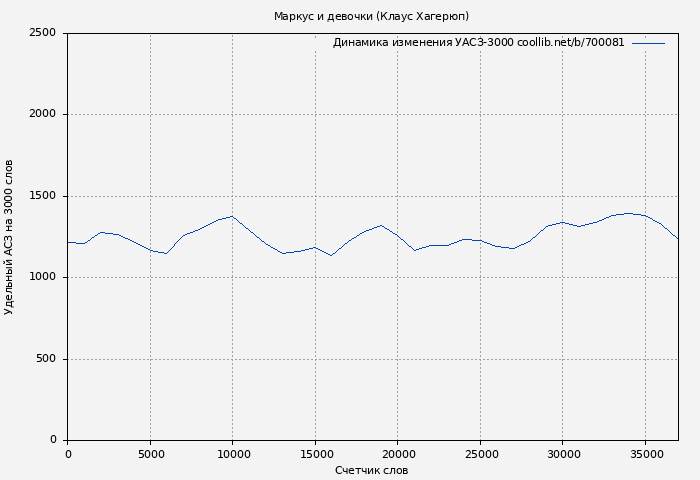Click the 10000 tick label on x-axis
The height and width of the screenshot is (480, 700).
point(232,454)
